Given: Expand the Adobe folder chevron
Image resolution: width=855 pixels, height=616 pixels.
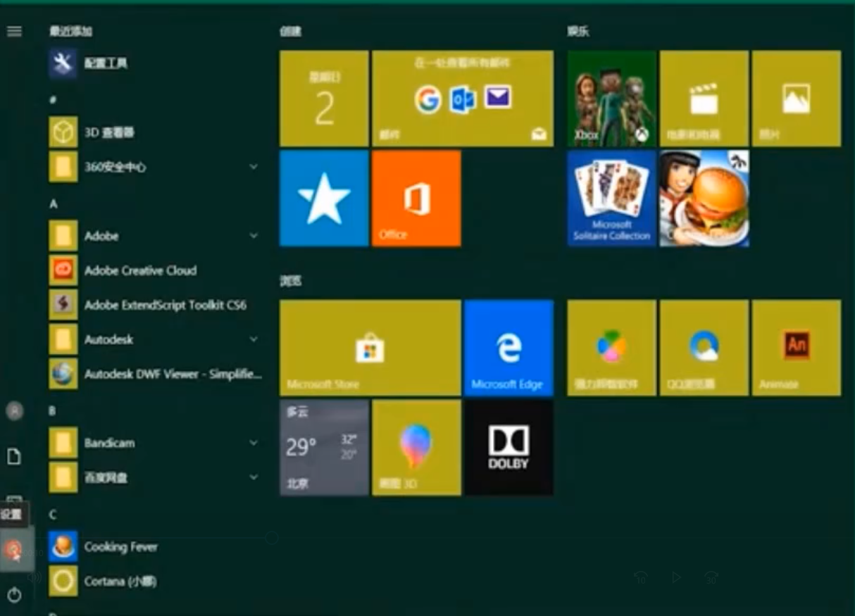Looking at the screenshot, I should click(254, 236).
